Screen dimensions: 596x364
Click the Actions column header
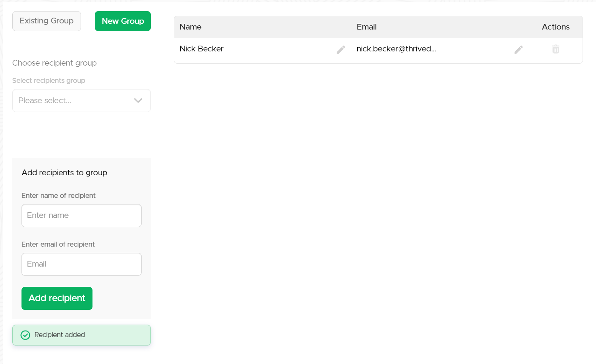pos(555,27)
